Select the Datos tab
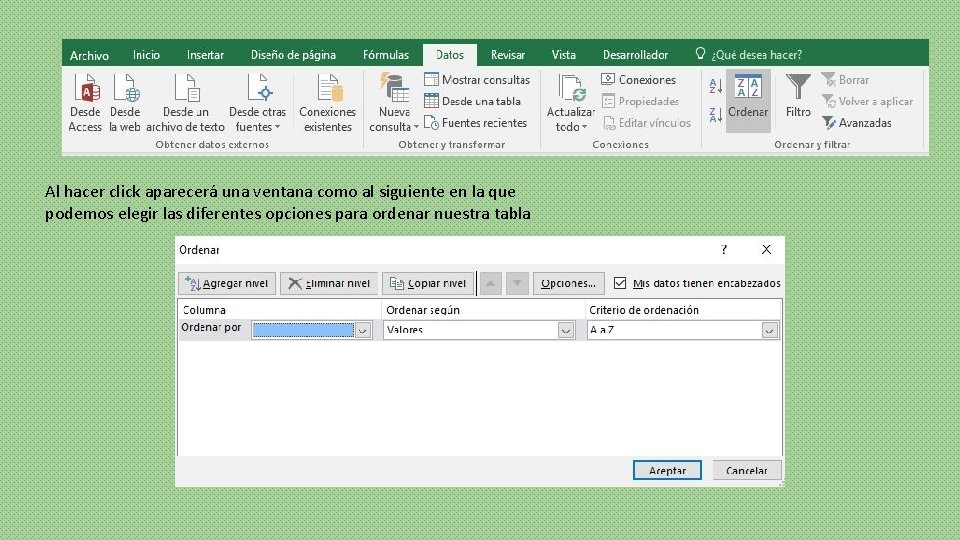This screenshot has height=540, width=960. click(x=450, y=55)
